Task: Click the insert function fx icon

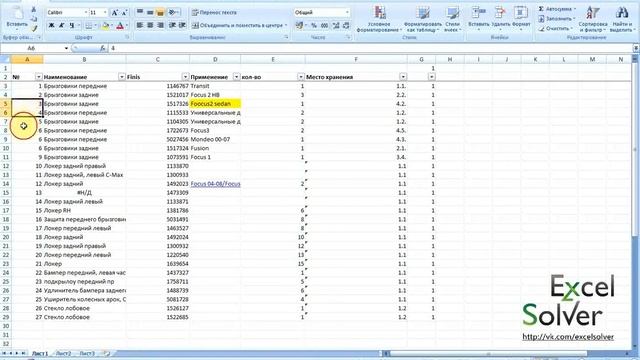Action: pos(102,48)
